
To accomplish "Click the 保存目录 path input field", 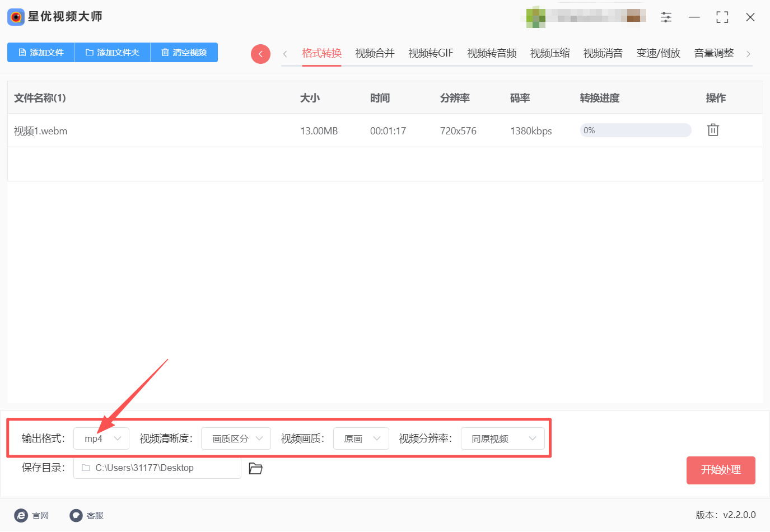I will pos(157,468).
